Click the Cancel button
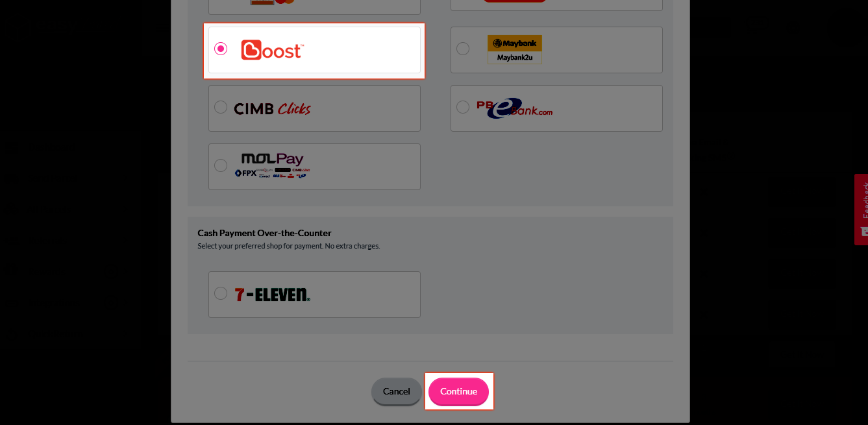 (x=397, y=391)
